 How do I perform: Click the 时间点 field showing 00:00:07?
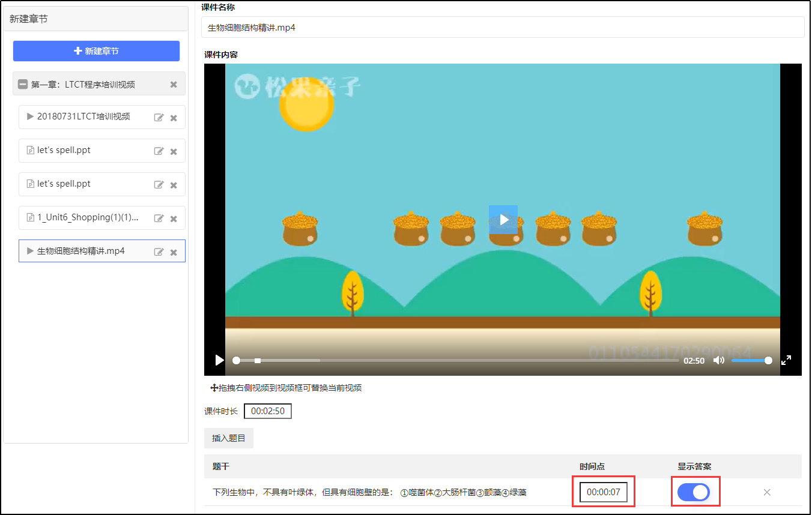604,492
